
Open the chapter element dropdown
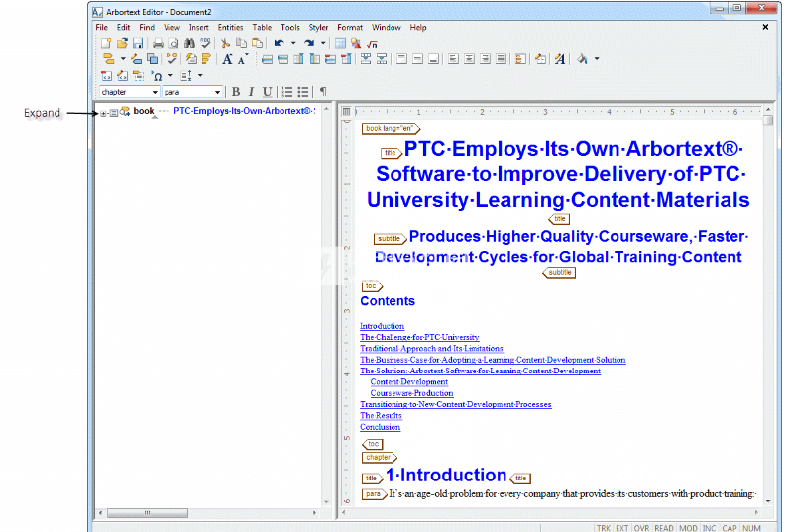pyautogui.click(x=155, y=92)
